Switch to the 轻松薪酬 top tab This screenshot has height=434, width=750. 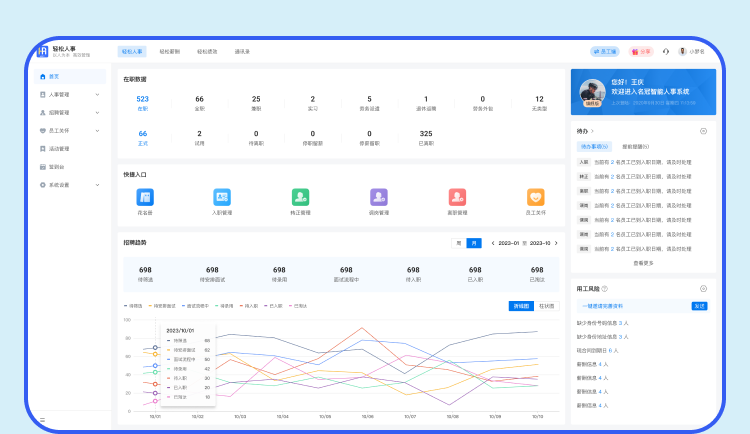click(169, 51)
